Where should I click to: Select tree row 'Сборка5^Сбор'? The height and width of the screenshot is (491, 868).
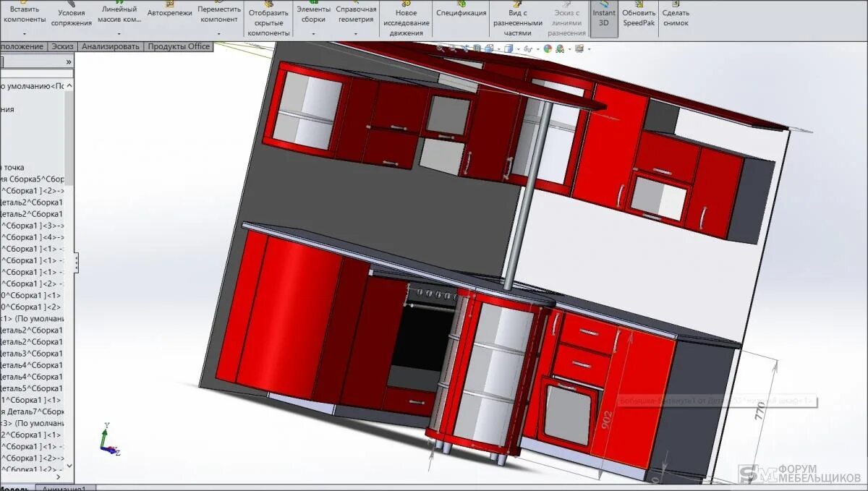(33, 179)
